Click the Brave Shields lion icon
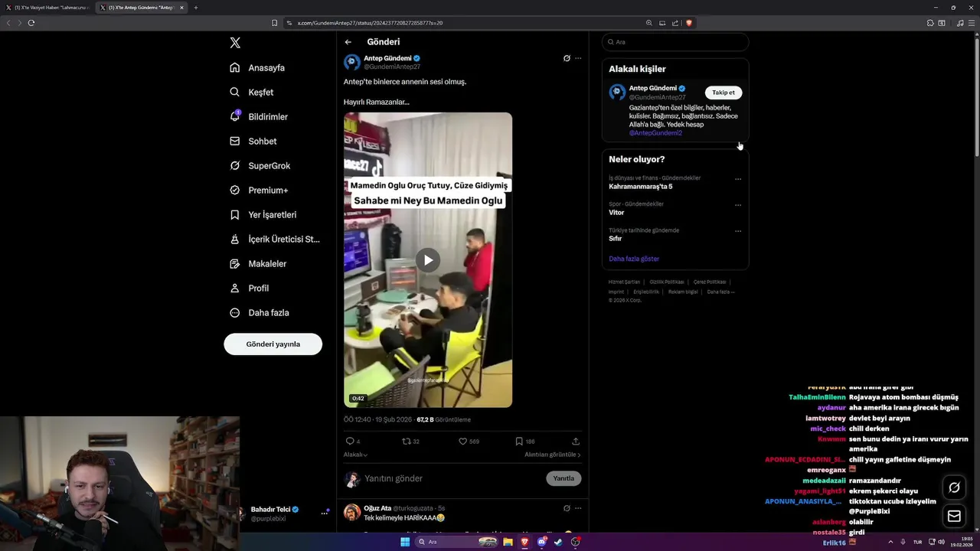The image size is (980, 551). (688, 23)
